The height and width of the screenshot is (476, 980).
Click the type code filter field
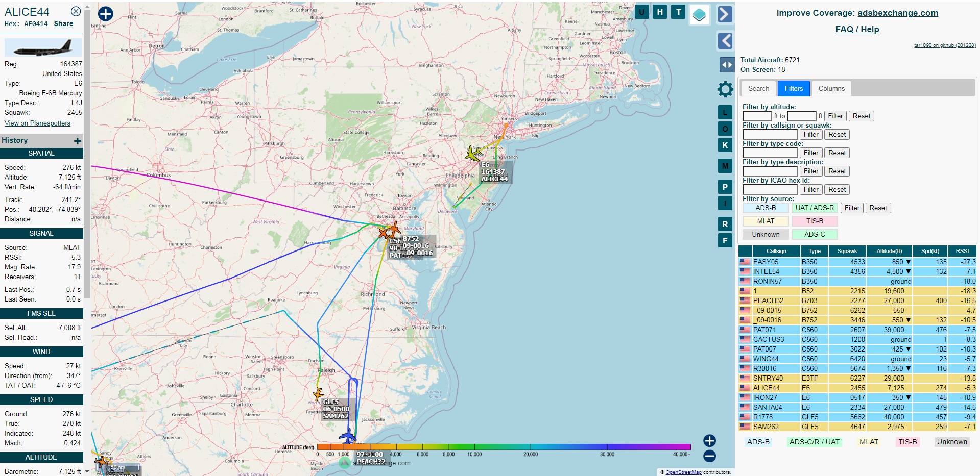770,153
